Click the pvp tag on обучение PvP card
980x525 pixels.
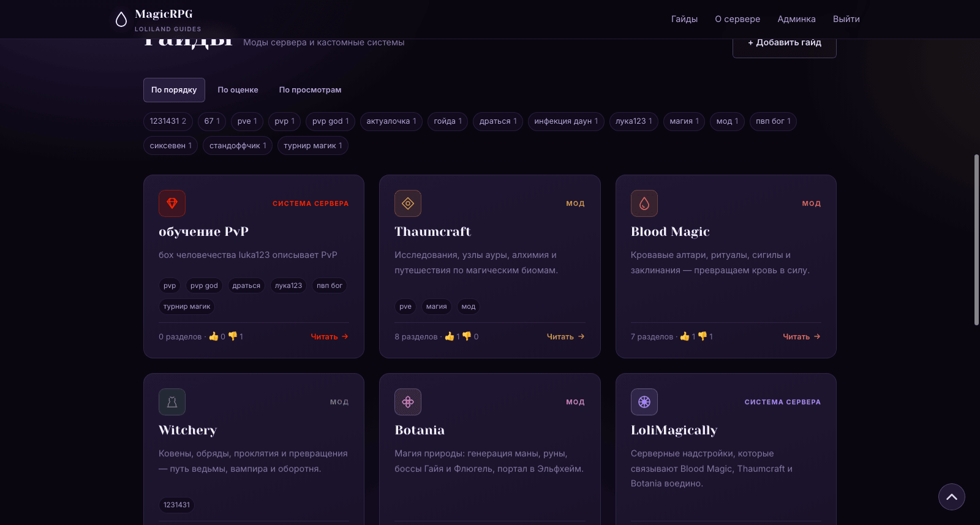point(170,285)
